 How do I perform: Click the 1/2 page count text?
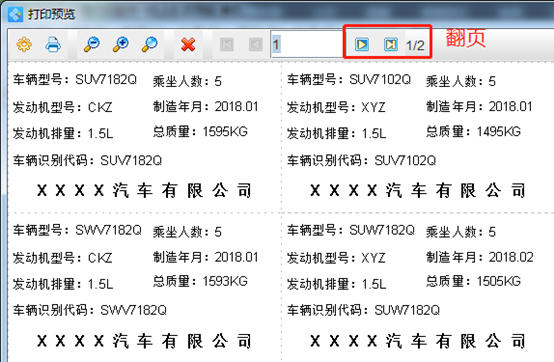(x=415, y=45)
